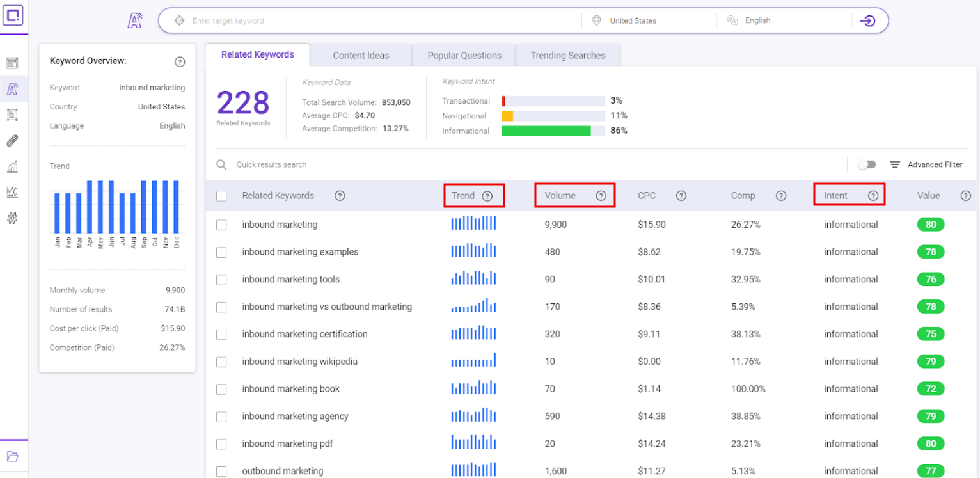This screenshot has height=478, width=980.
Task: Click the help icon beside Keyword Overview
Action: (x=180, y=61)
